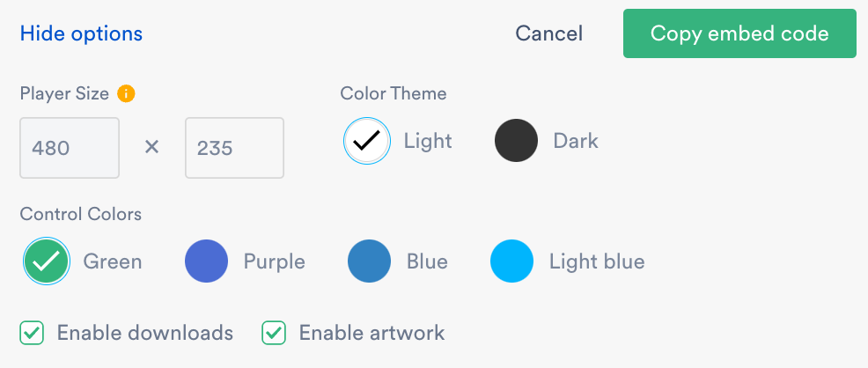Click the multiplication sign between size fields
The height and width of the screenshot is (368, 868).
pos(151,147)
